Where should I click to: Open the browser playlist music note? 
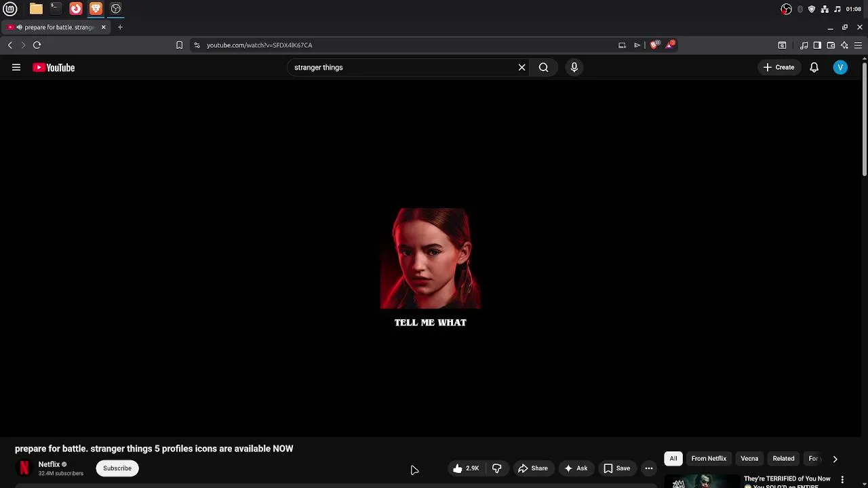[804, 45]
